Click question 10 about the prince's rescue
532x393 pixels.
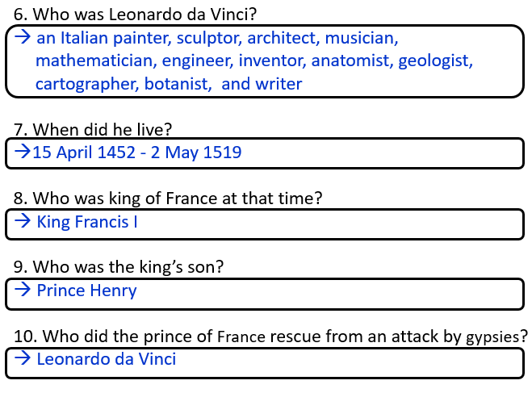270,337
